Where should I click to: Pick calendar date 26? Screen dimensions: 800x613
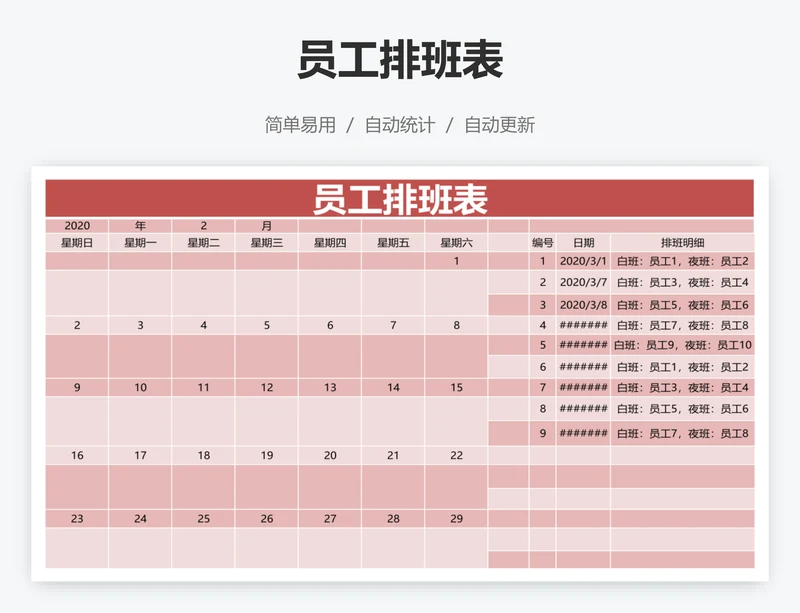point(266,519)
